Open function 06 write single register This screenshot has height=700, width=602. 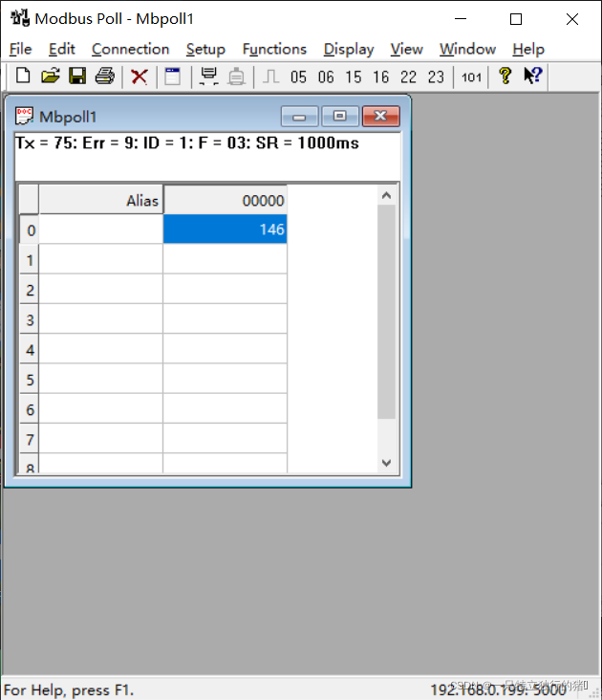coord(326,77)
